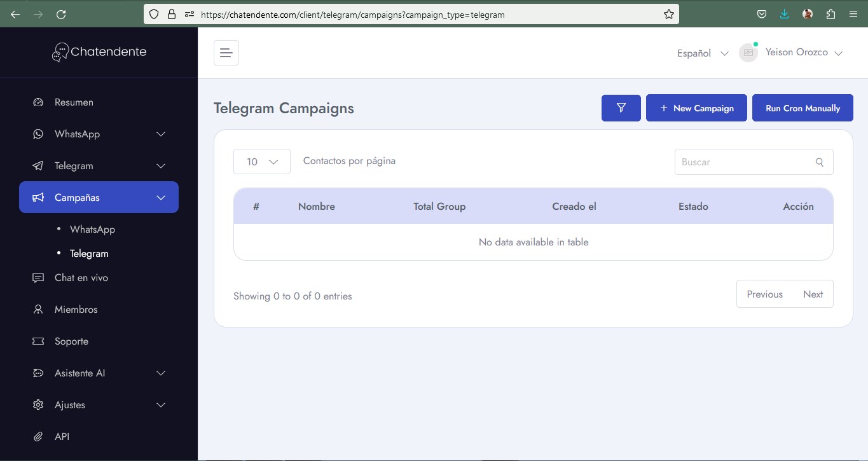Click the Acción column header

click(799, 207)
